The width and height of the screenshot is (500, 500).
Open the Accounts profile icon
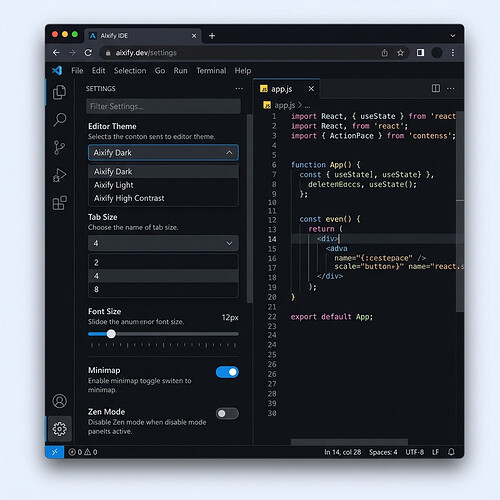[x=60, y=401]
